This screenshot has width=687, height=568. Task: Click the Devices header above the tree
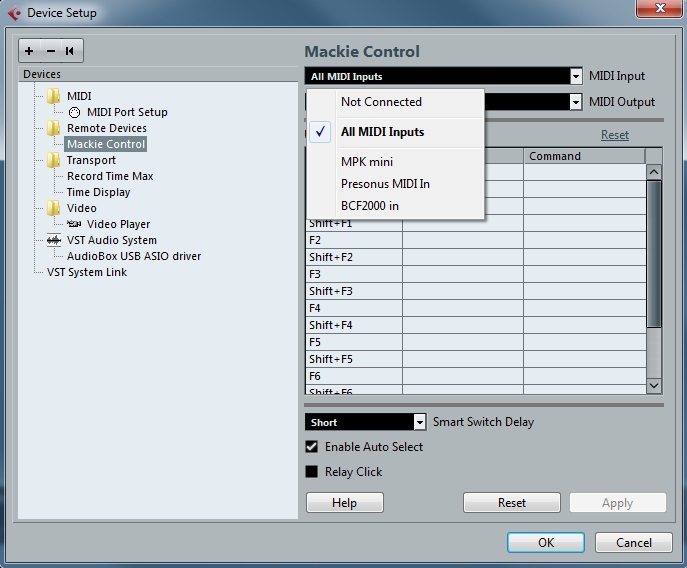coord(159,74)
